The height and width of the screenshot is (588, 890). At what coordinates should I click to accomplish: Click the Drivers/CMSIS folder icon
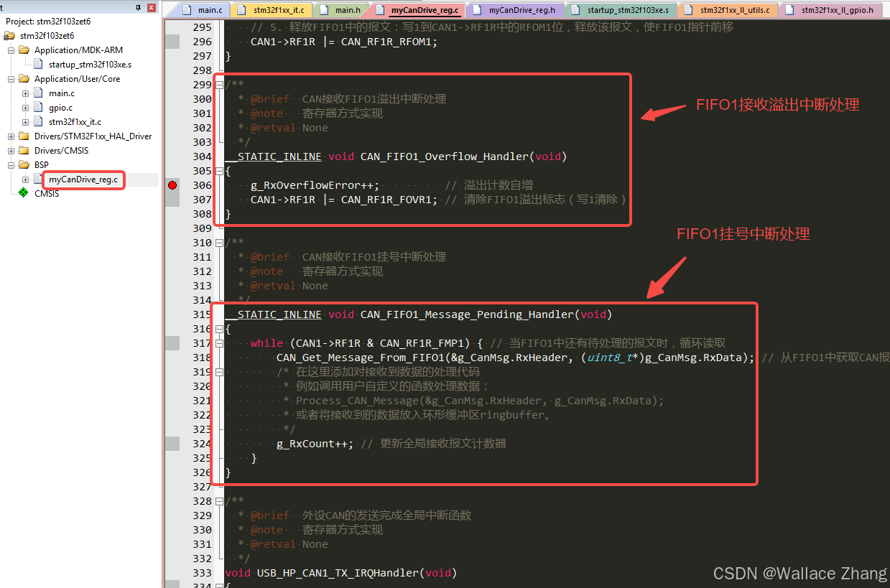click(24, 151)
